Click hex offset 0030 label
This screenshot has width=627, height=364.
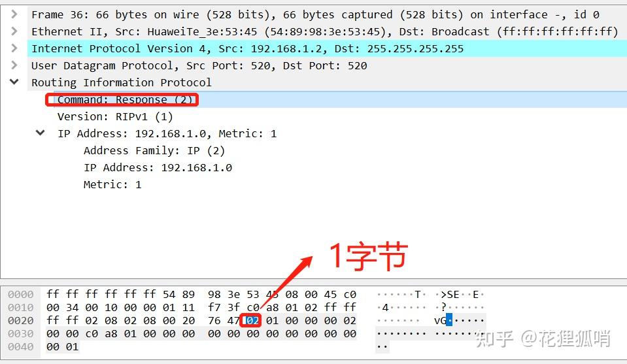click(x=21, y=334)
